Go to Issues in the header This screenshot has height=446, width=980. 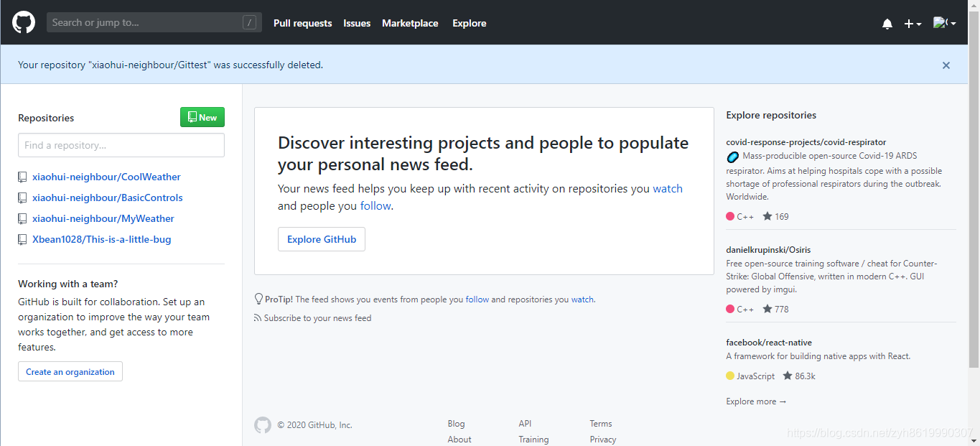pyautogui.click(x=357, y=23)
